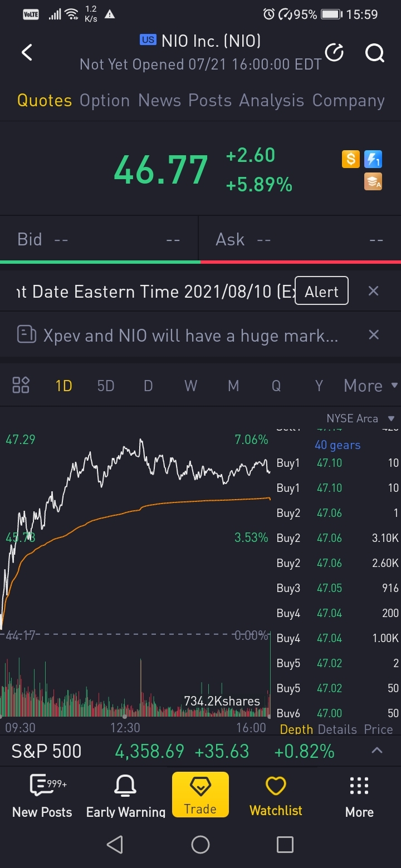Select the Q quarterly chart period
401x868 pixels.
click(x=276, y=386)
